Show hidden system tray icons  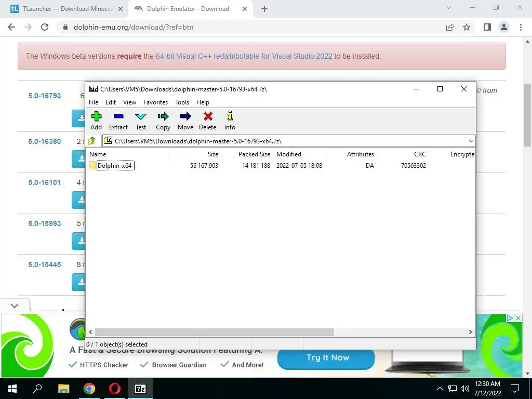440,389
